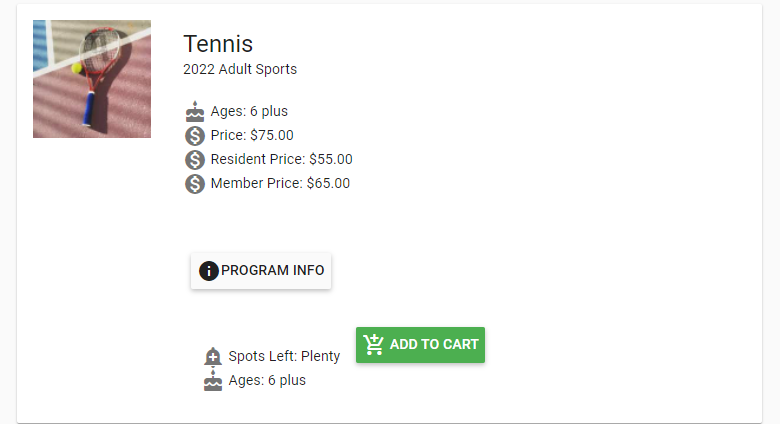Click the tennis racket thumbnail image

tap(92, 79)
